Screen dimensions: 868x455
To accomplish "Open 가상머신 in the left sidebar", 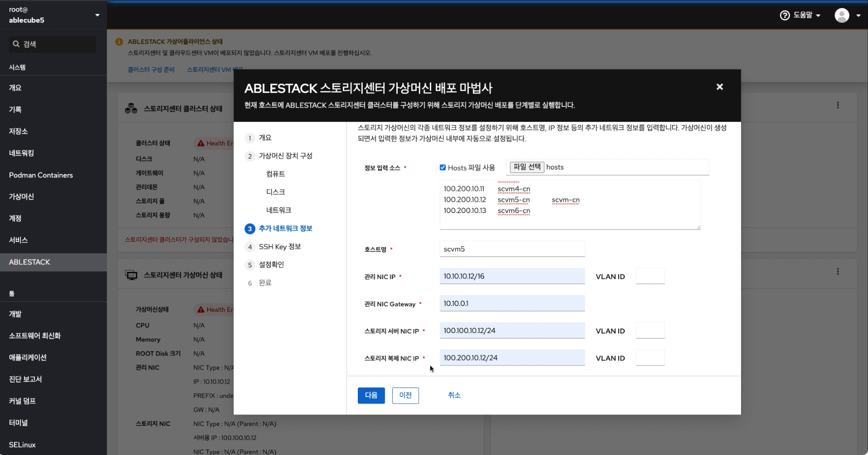I will (x=53, y=196).
